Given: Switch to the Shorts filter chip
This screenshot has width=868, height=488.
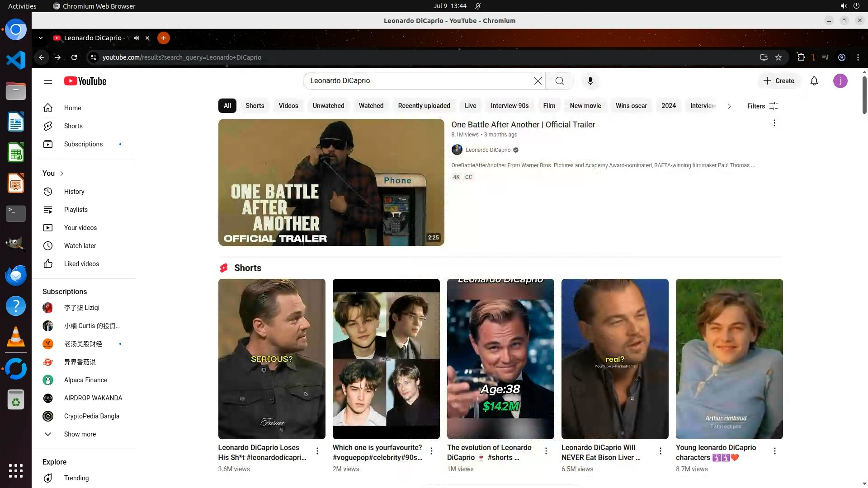Looking at the screenshot, I should tap(255, 106).
